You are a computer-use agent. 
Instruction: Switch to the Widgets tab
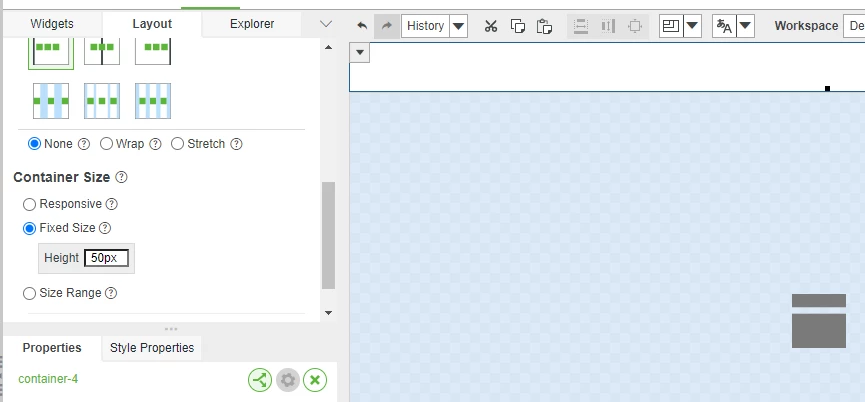[x=52, y=24]
